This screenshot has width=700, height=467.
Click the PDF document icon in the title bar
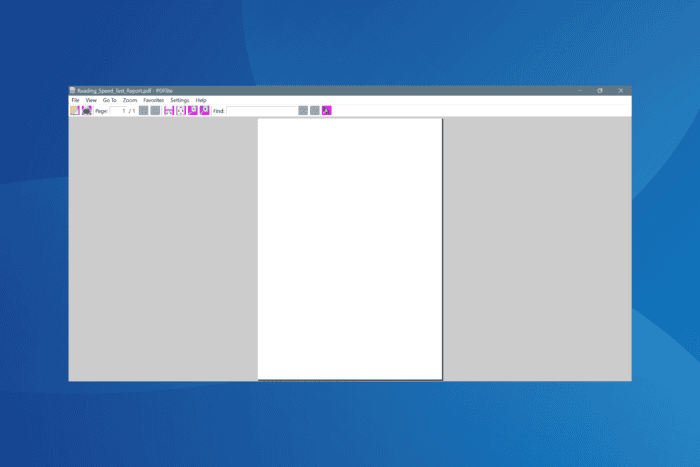(x=72, y=91)
